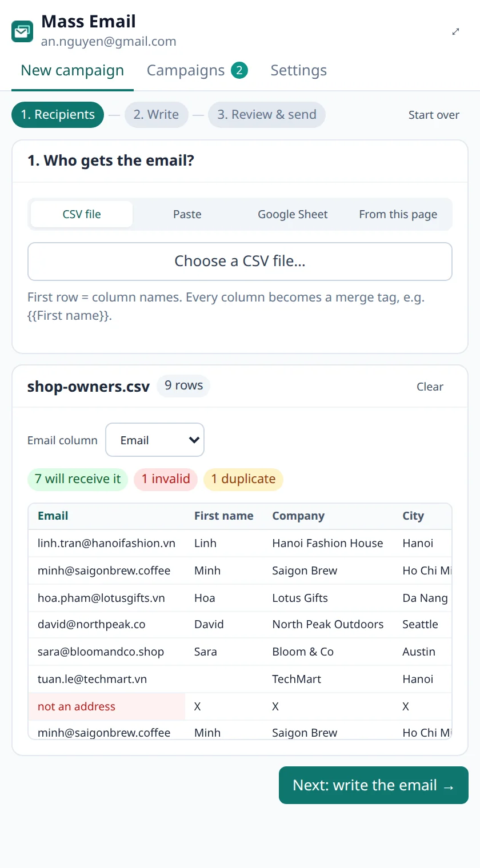
Task: Open the Email column dropdown
Action: (x=155, y=440)
